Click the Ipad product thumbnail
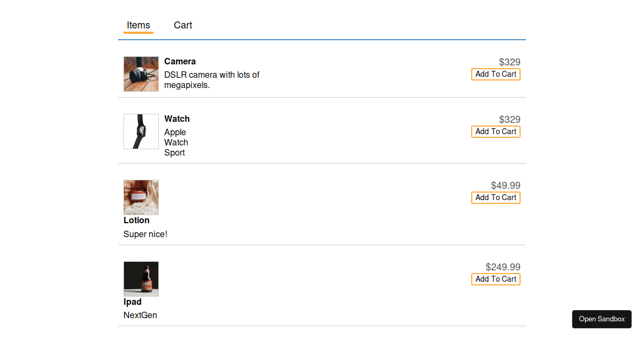644x338 pixels. (141, 278)
